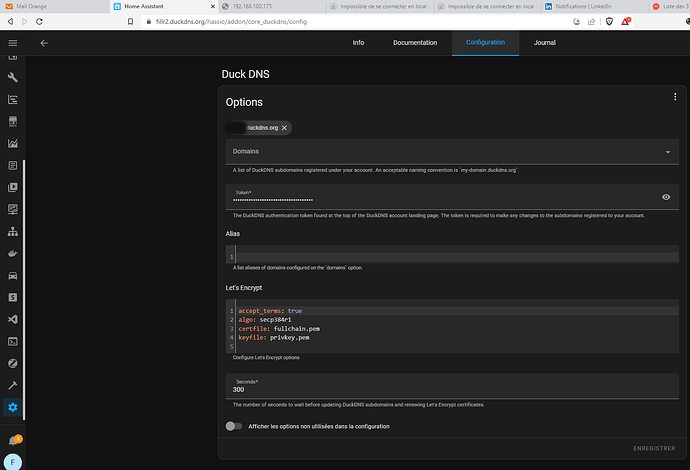Reload the page in browser
This screenshot has height=470, width=690.
pyautogui.click(x=39, y=22)
